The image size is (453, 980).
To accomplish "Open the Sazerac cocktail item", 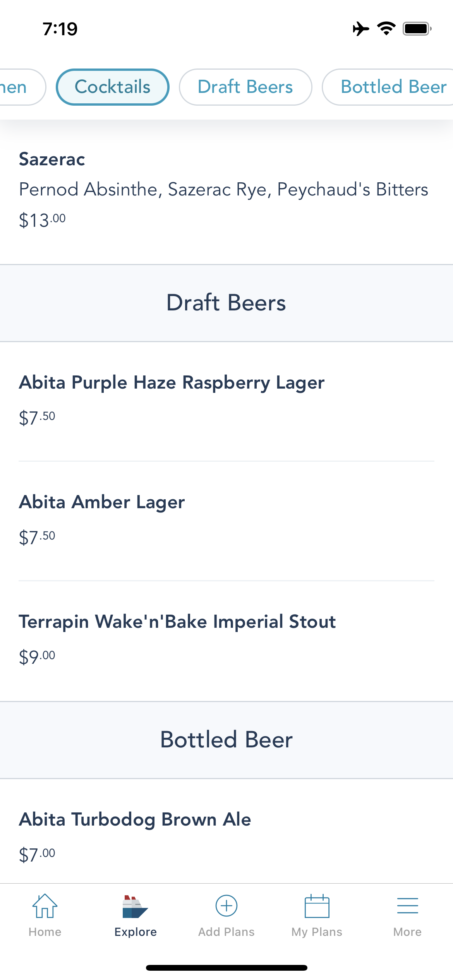I will tap(226, 190).
